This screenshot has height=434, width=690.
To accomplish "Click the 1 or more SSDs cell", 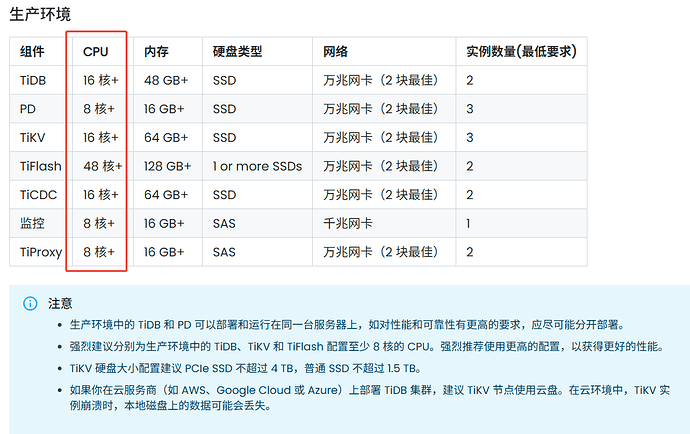I will pyautogui.click(x=257, y=166).
